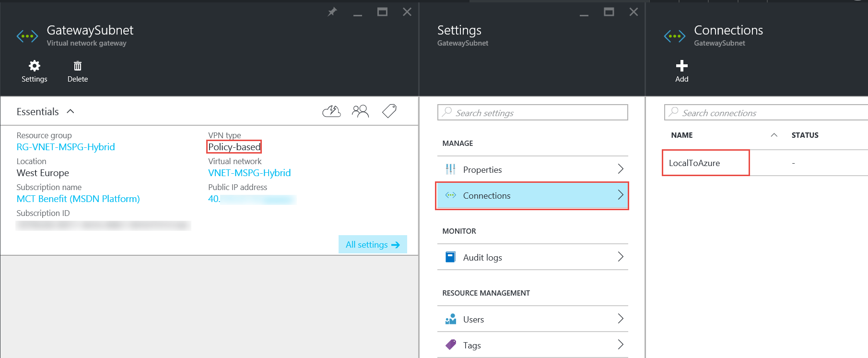This screenshot has width=868, height=358.
Task: Collapse the Essentials section
Action: (70, 111)
